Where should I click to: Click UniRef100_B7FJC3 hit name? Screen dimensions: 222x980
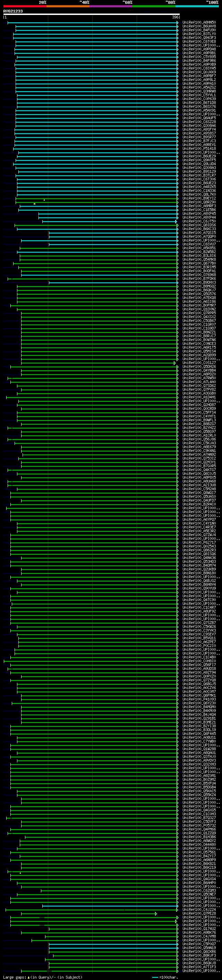(199, 141)
